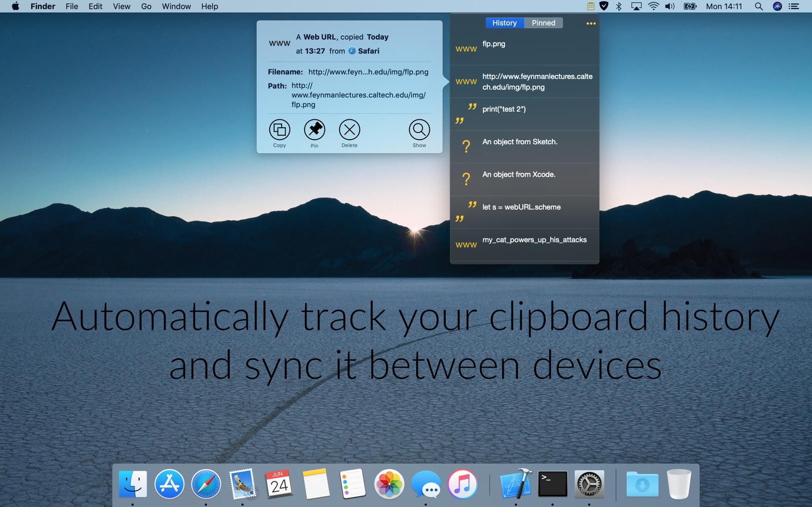Select the flp.png history entry
812x507 pixels.
524,49
